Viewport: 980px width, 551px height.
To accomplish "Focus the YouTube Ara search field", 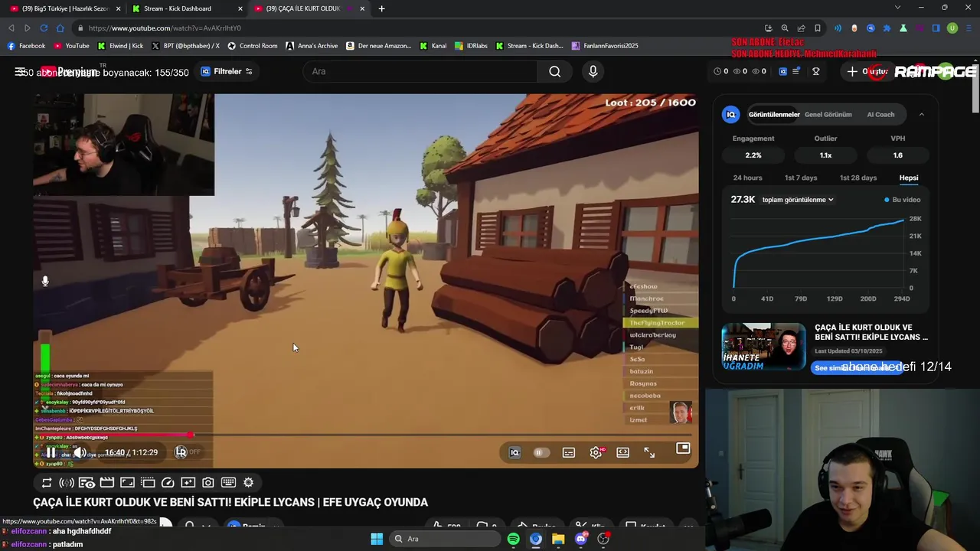I will click(x=420, y=71).
